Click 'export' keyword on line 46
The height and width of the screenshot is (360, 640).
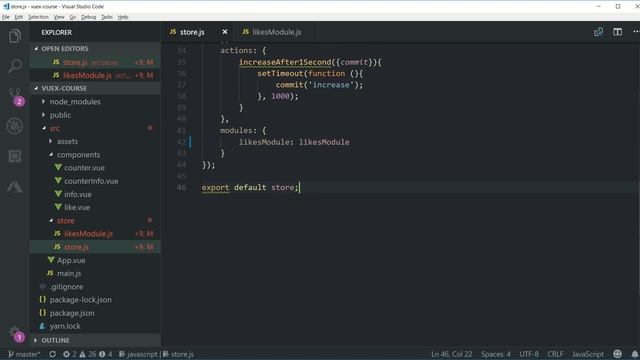215,188
